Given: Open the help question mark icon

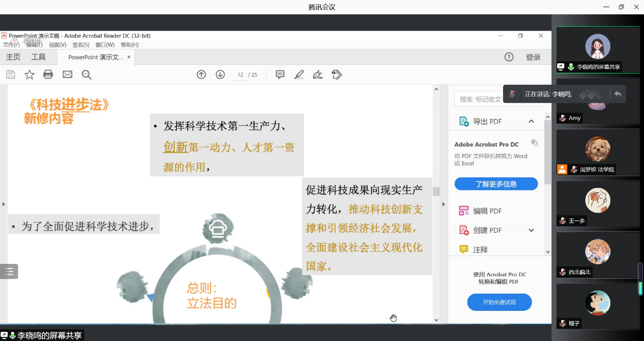Looking at the screenshot, I should 509,57.
